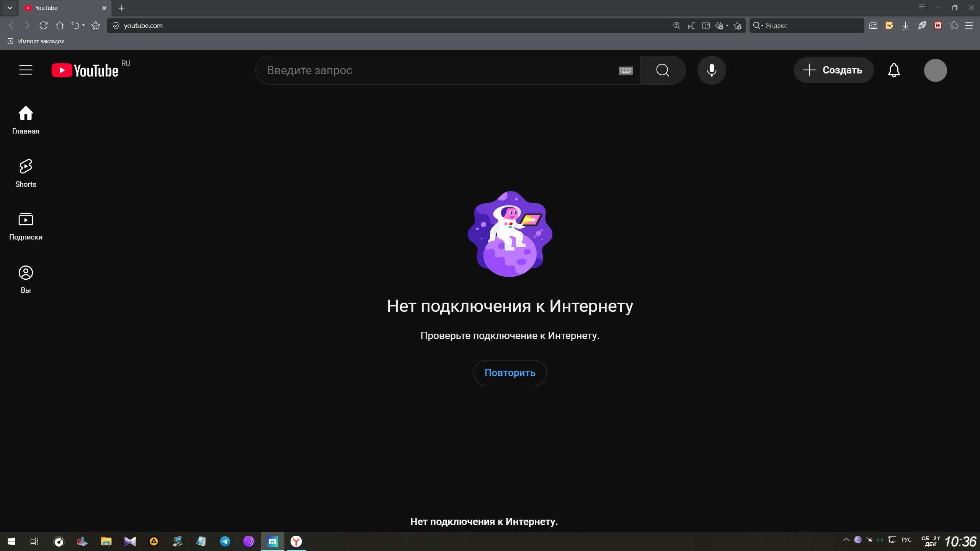
Task: Click the YouTube logo
Action: click(x=85, y=70)
